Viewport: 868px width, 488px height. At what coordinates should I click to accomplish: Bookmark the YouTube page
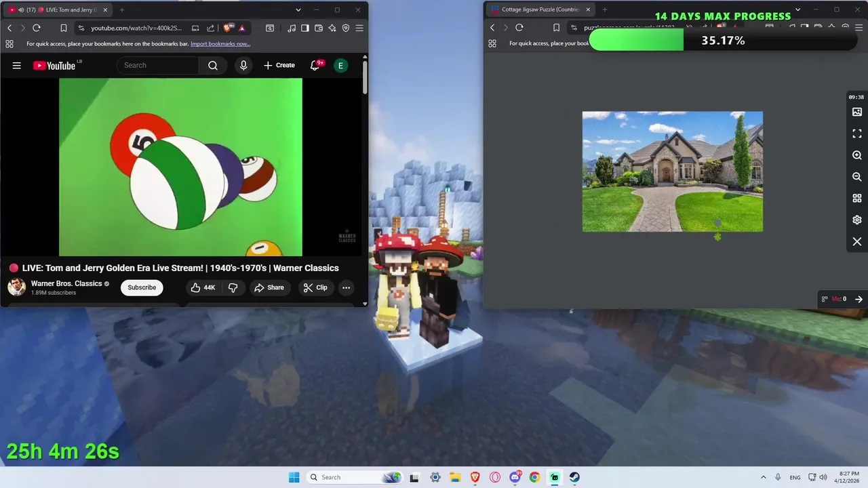click(63, 28)
